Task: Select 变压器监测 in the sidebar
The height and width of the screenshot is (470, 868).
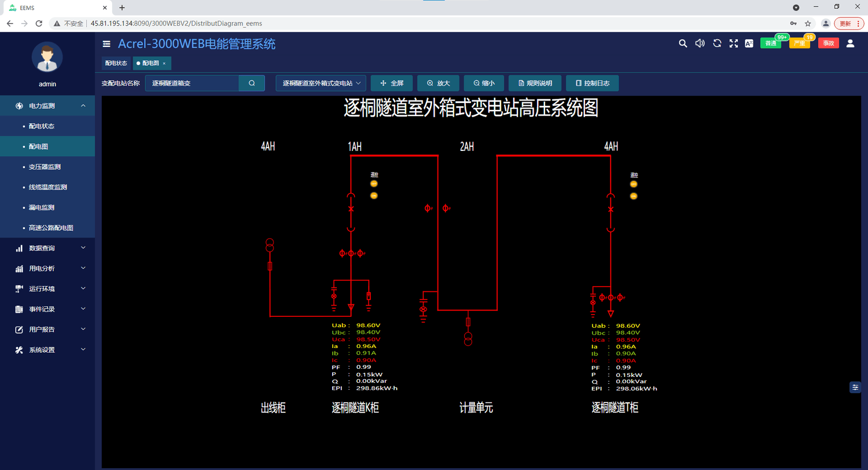Action: pyautogui.click(x=45, y=167)
